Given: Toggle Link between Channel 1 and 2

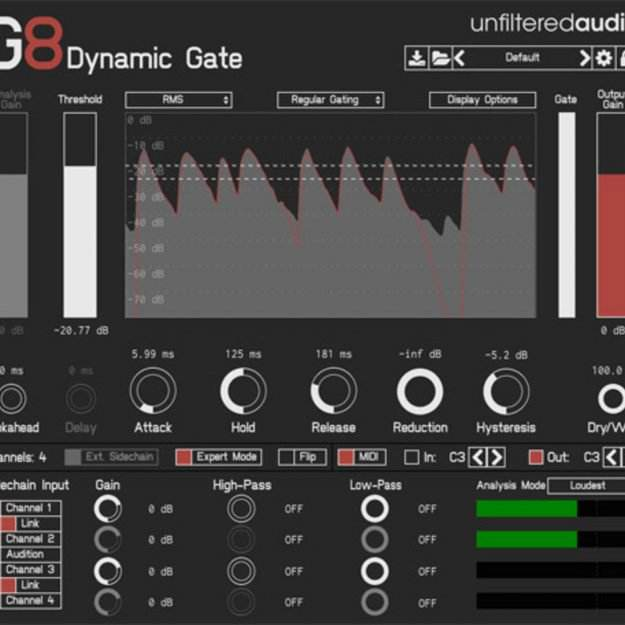Looking at the screenshot, I should coord(30,524).
